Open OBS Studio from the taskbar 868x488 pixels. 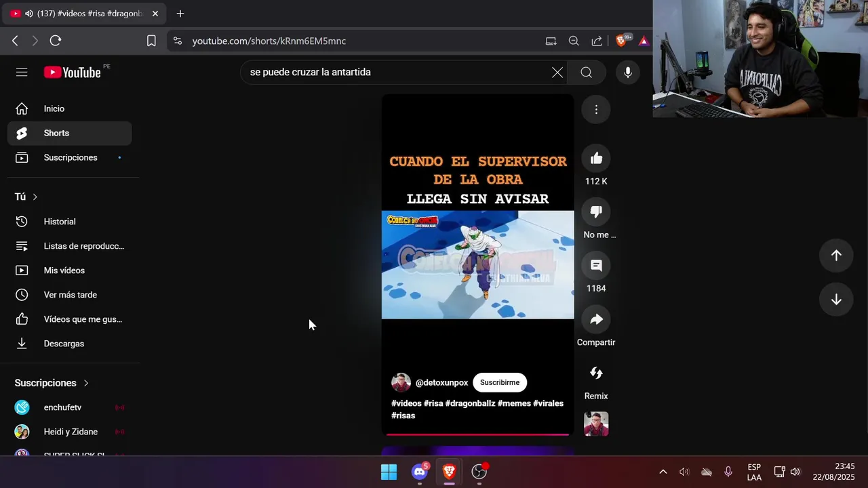tap(479, 472)
